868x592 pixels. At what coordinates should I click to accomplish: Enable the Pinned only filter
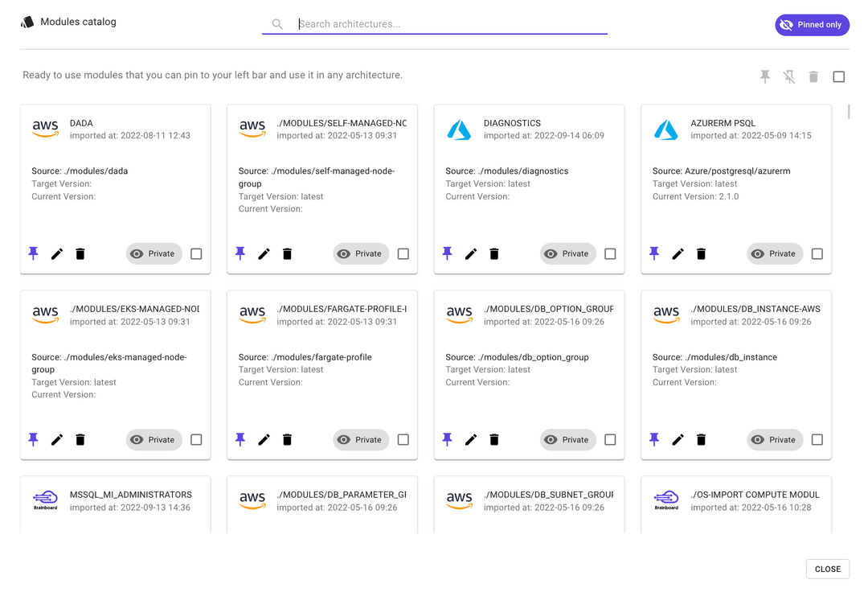[x=812, y=24]
